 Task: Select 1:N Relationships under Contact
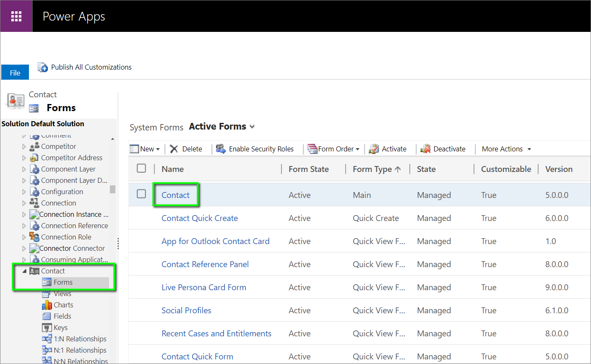tap(80, 339)
